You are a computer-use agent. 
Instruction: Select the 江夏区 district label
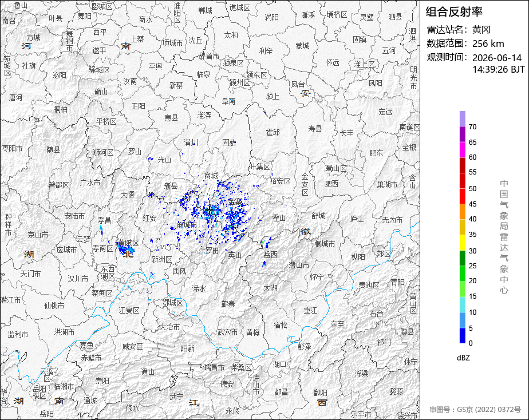tap(129, 310)
